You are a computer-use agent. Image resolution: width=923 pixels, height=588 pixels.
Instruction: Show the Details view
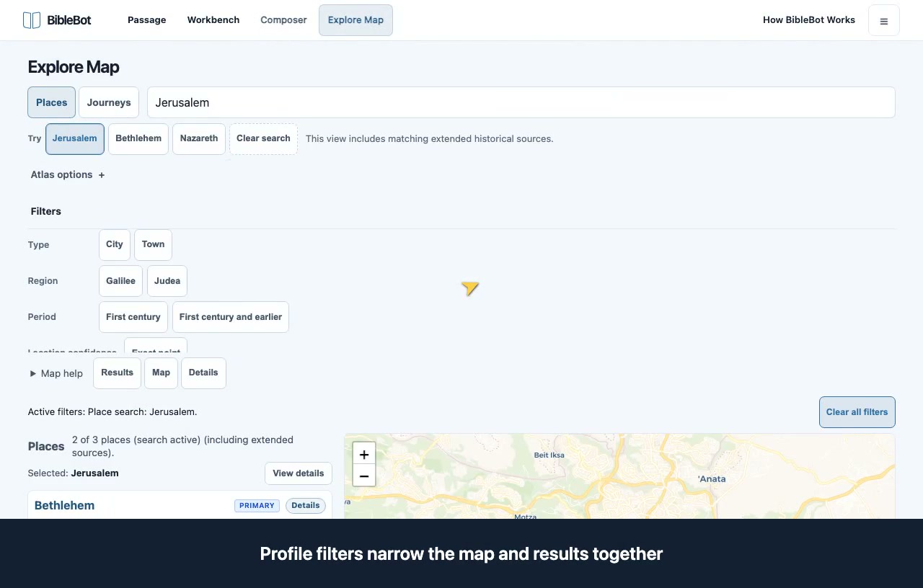coord(203,373)
